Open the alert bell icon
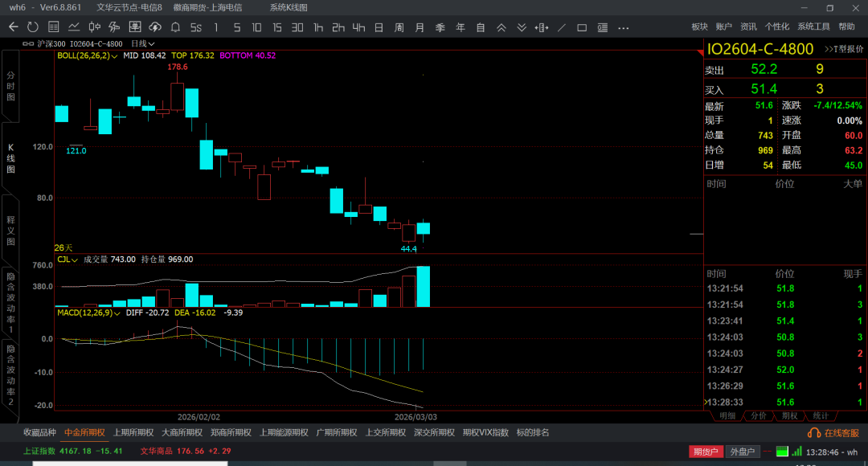Screen dimensions: 868x466 coord(175,27)
